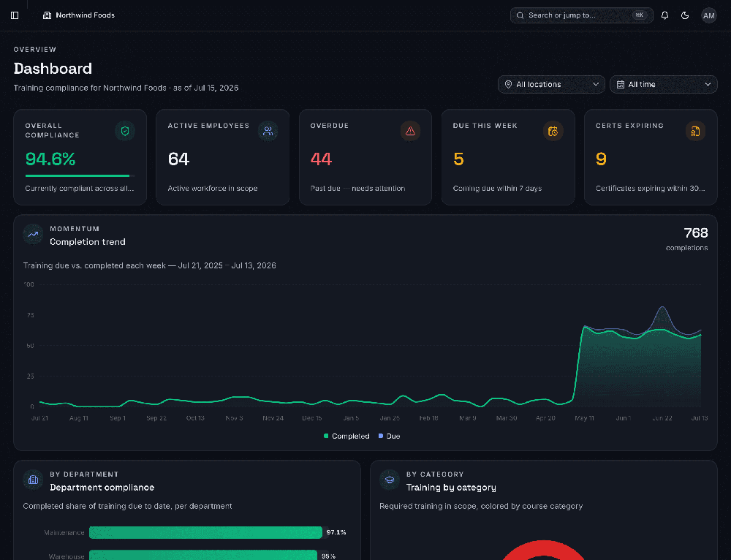This screenshot has height=560, width=731.
Task: Click the Past due needs attention text
Action: 357,189
